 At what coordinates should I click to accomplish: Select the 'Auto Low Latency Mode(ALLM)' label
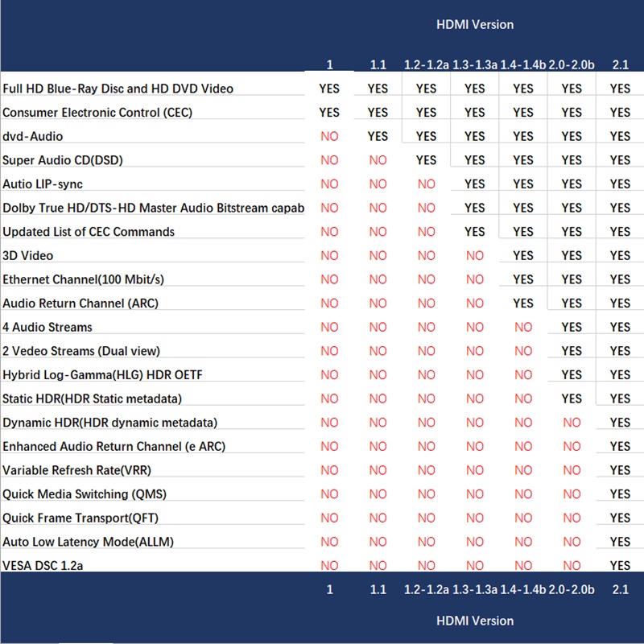(x=88, y=542)
